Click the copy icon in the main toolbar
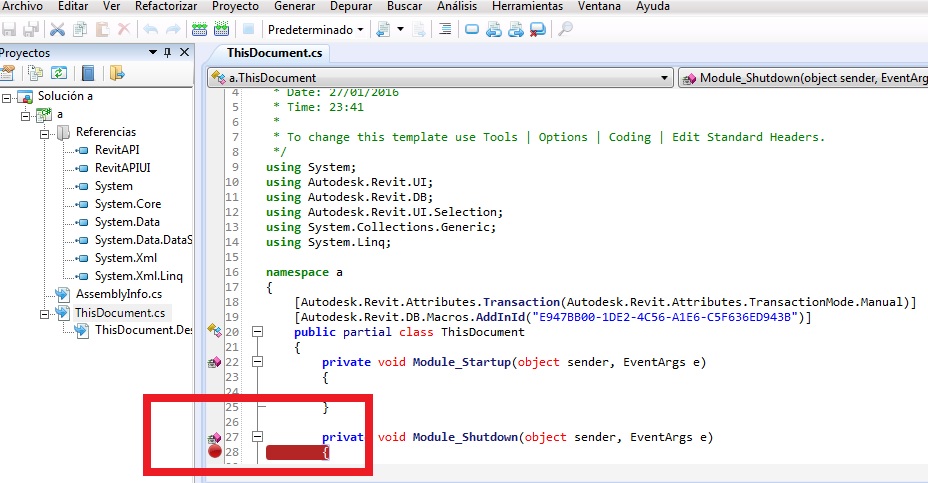Image resolution: width=928 pixels, height=483 pixels. click(80, 30)
